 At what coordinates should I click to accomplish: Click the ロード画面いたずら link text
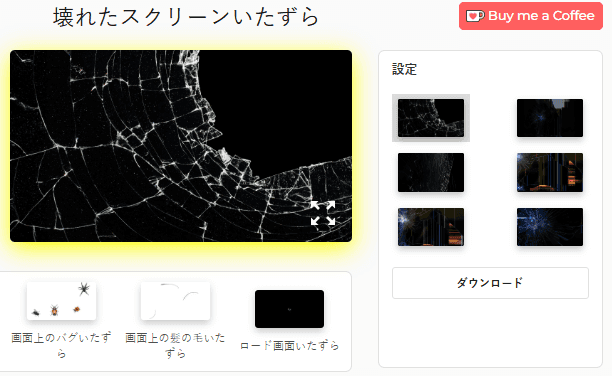click(x=289, y=346)
